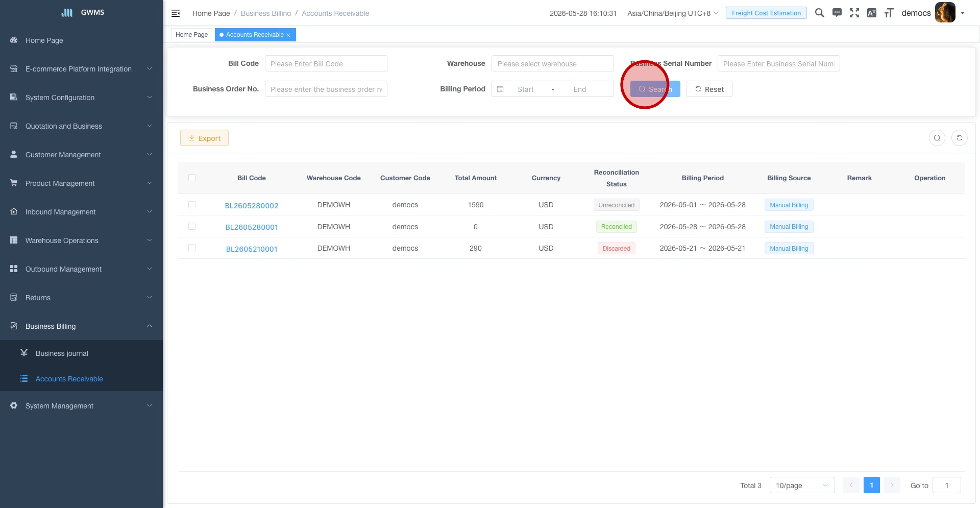Toggle fullscreen mode icon
This screenshot has width=980, height=508.
854,13
